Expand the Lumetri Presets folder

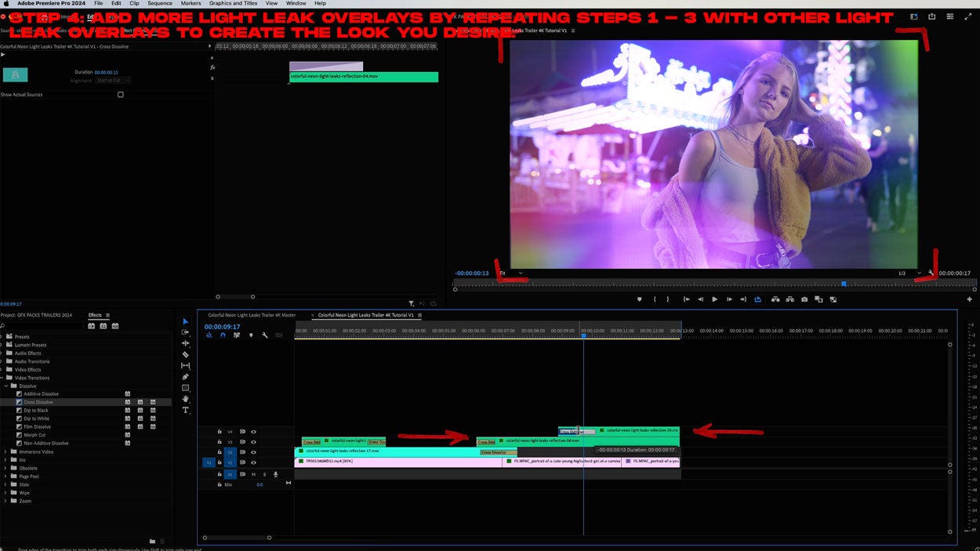(3, 345)
